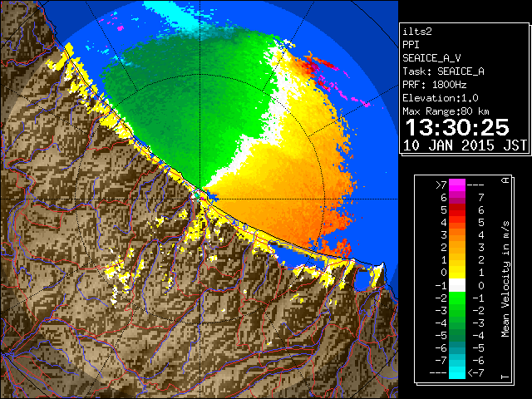
Task: Select the 'PPI' scan type label
Action: 411,45
